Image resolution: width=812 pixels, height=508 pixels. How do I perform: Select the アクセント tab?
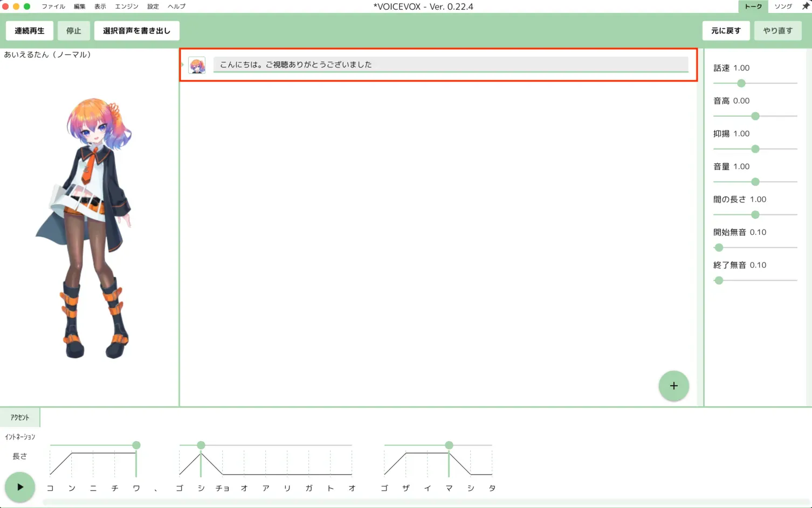pyautogui.click(x=20, y=417)
